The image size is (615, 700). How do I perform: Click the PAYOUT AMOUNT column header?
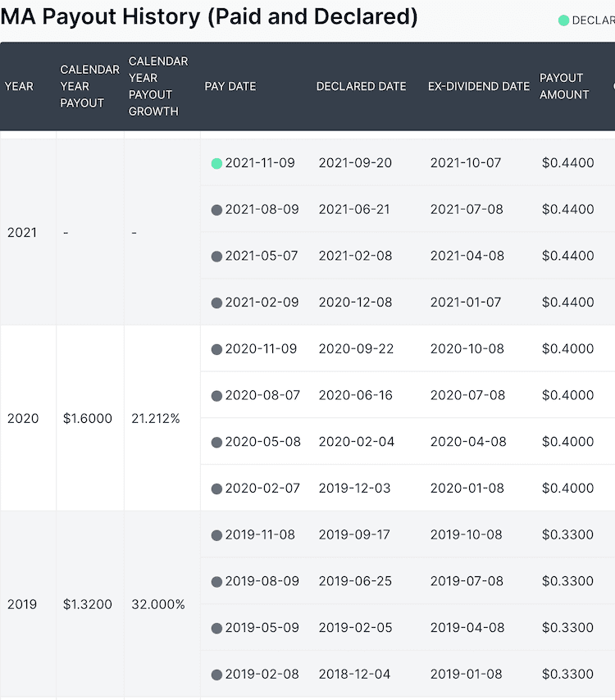pyautogui.click(x=564, y=86)
